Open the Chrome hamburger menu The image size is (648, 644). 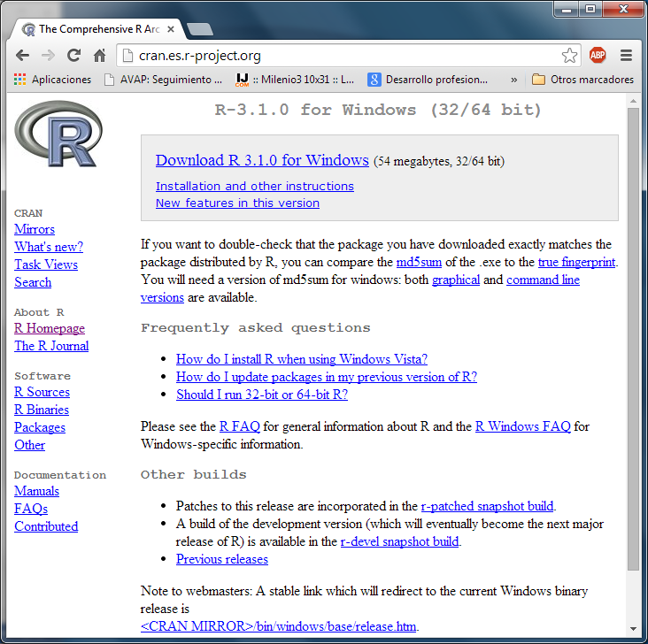pyautogui.click(x=626, y=56)
